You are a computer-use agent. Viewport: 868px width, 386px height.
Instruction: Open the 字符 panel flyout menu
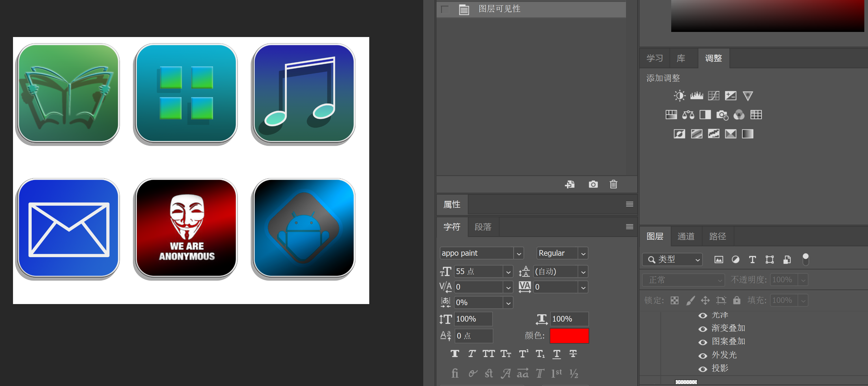[629, 227]
